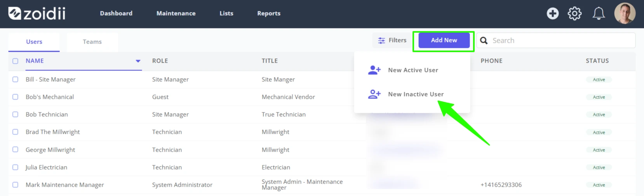Screen dimensions: 644x196
Task: Toggle the select-all checkbox in header
Action: 15,61
